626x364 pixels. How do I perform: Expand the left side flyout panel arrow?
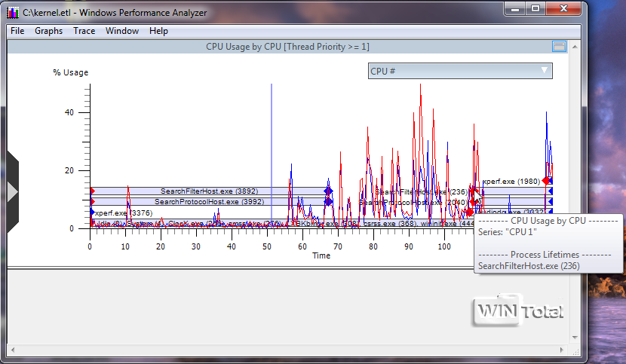[11, 191]
